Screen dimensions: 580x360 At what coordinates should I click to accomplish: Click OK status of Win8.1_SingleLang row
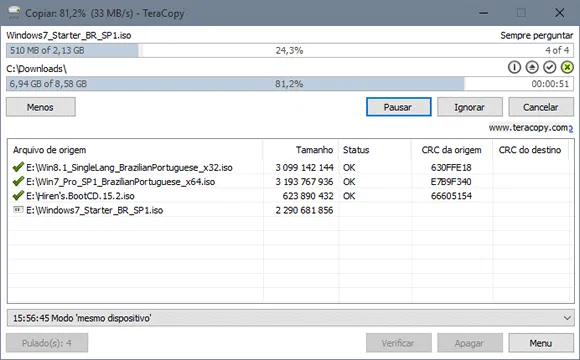[349, 168]
